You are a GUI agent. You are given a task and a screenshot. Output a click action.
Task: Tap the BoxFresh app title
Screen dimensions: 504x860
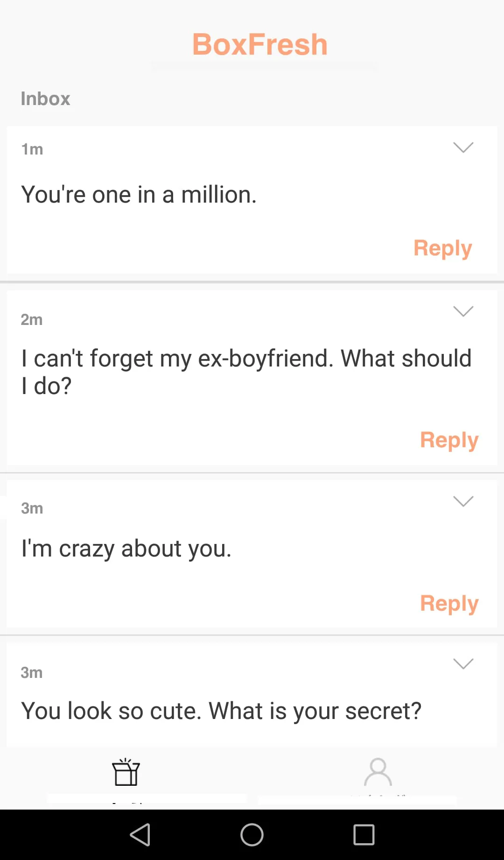(259, 44)
